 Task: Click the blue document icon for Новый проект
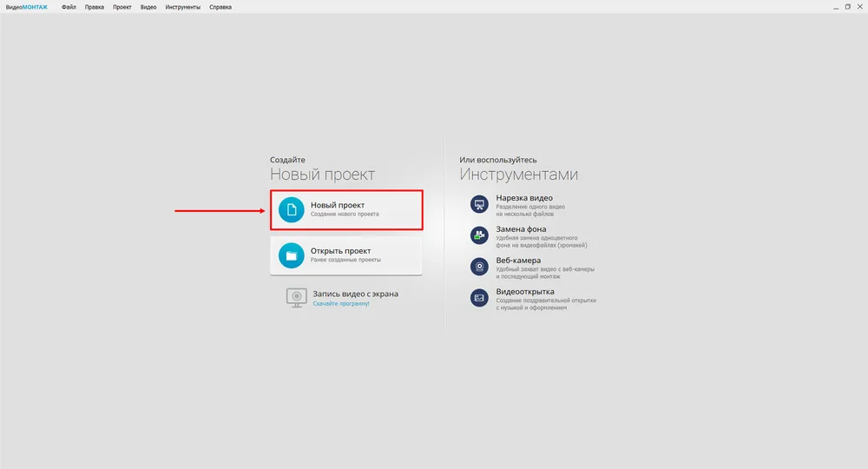pyautogui.click(x=291, y=210)
